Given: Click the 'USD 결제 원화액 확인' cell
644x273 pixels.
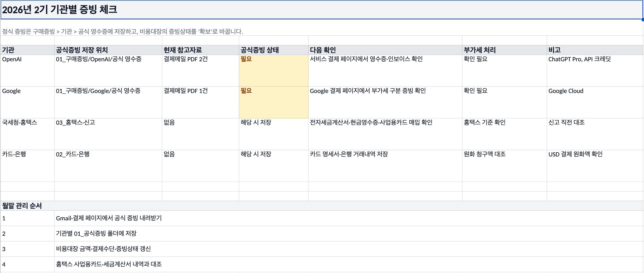Looking at the screenshot, I should click(x=595, y=166).
